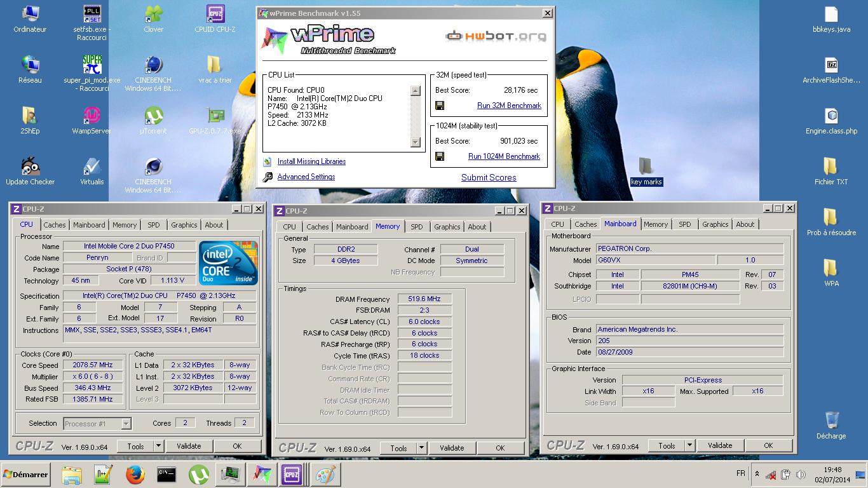Image resolution: width=868 pixels, height=488 pixels.
Task: Launch Firefox from the taskbar
Action: [x=135, y=475]
